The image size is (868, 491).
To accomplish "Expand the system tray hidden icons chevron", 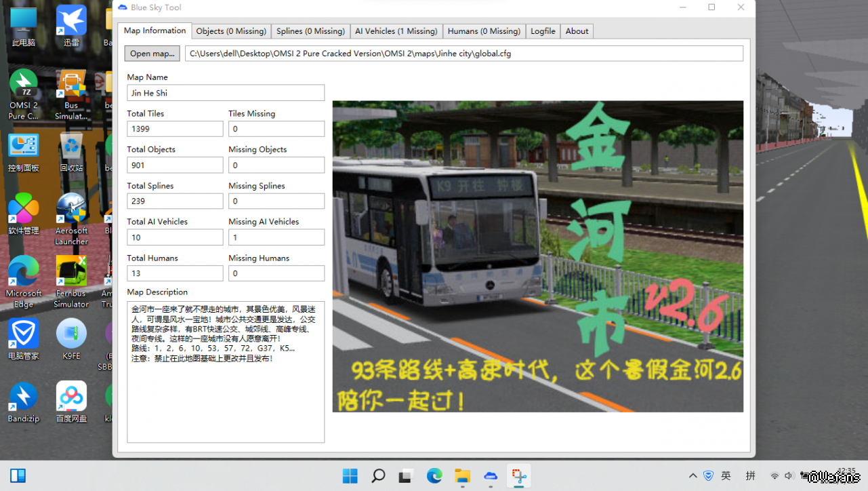I will [693, 476].
